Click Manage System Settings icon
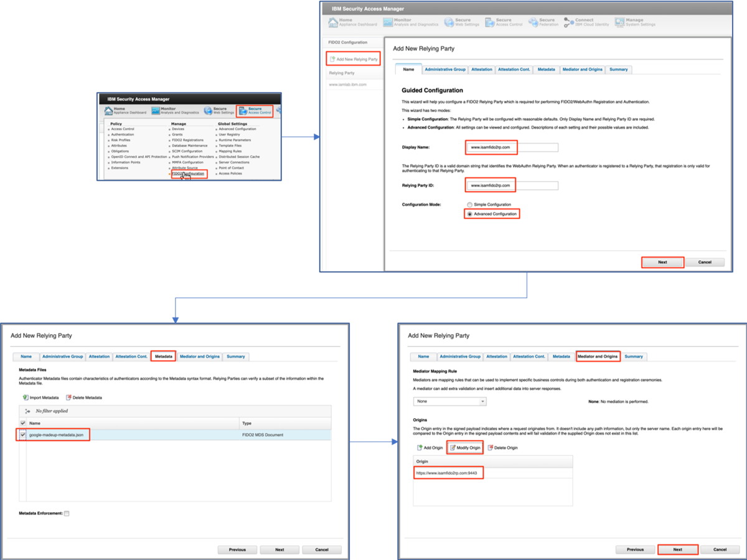 [619, 22]
